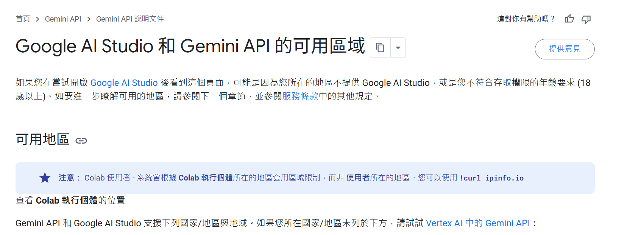Copy the anchor link icon beside 可用地區
This screenshot has width=644, height=235.
click(81, 141)
